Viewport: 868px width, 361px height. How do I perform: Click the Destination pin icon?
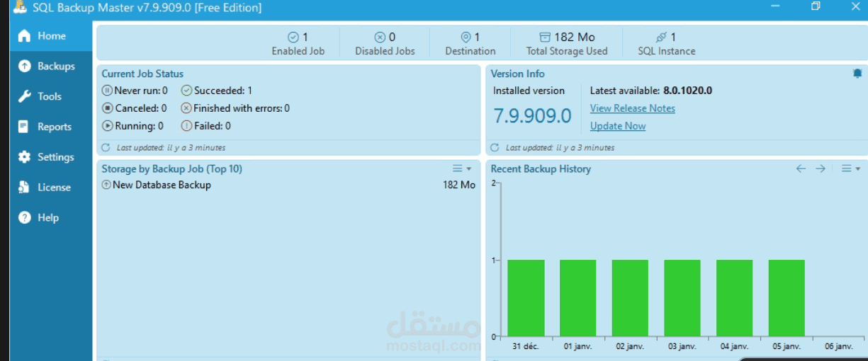pos(466,37)
